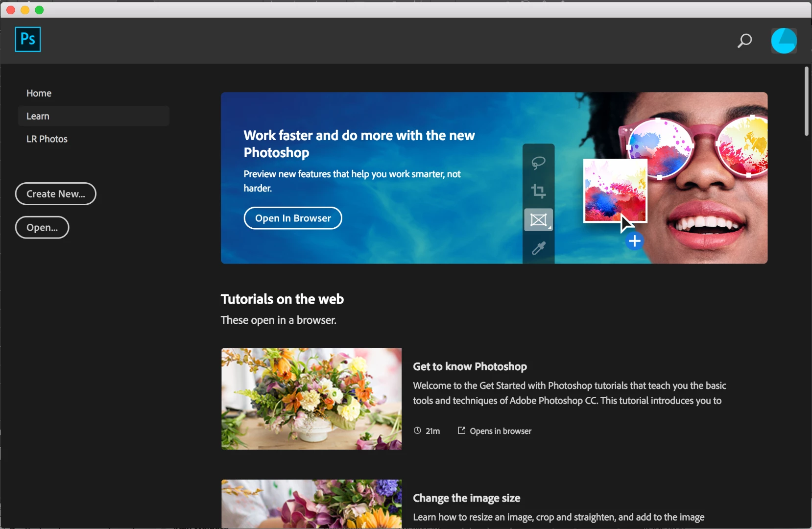812x529 pixels.
Task: Click the Open... button
Action: (42, 227)
